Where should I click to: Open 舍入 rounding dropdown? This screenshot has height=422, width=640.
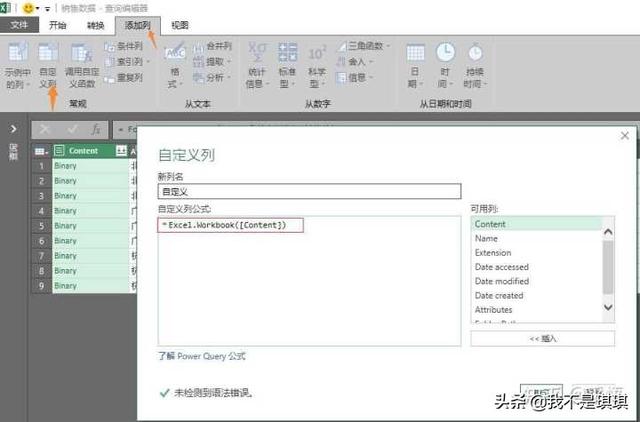click(x=355, y=62)
